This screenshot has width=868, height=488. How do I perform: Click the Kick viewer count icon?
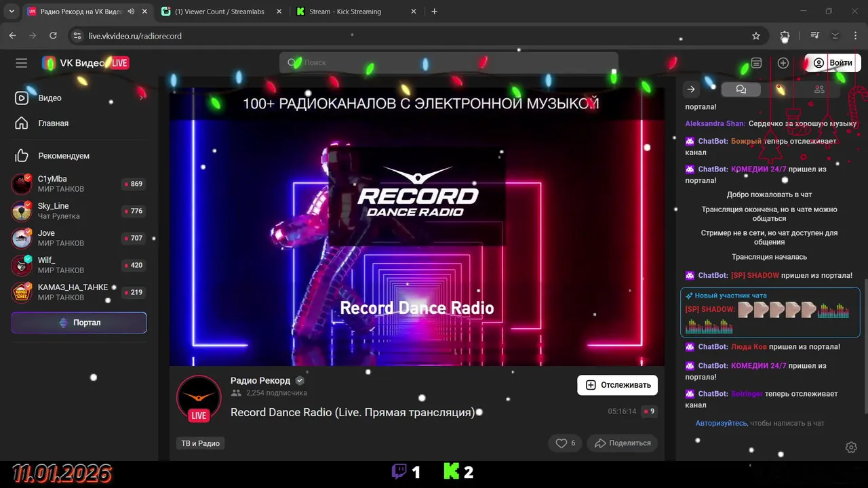click(452, 472)
